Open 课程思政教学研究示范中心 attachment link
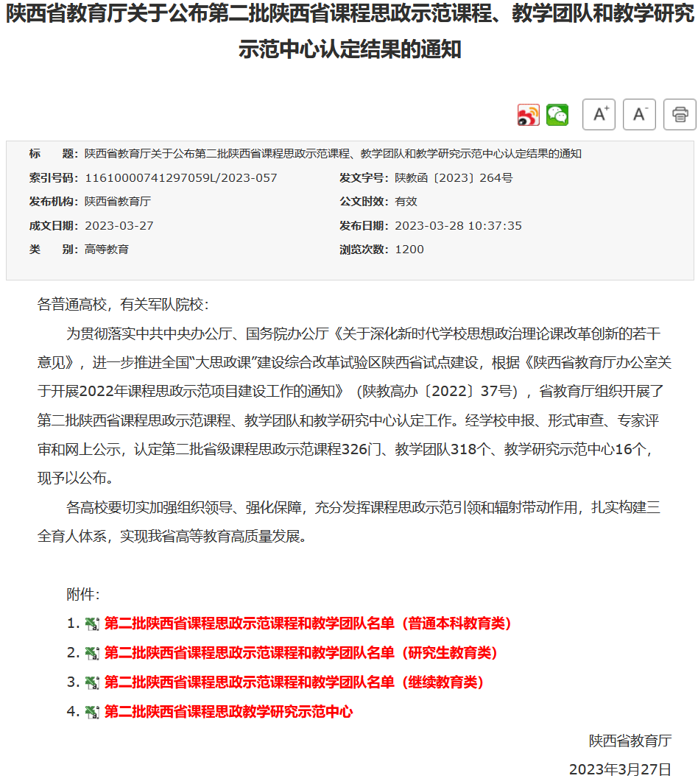Image resolution: width=698 pixels, height=784 pixels. point(228,712)
